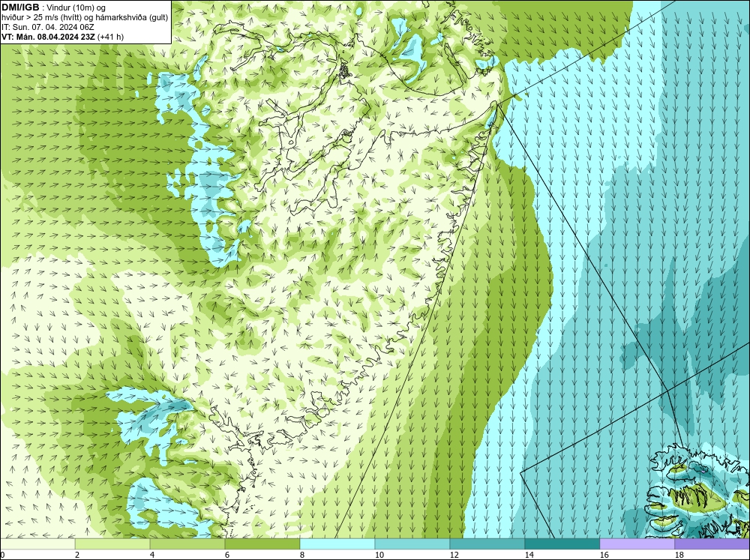Select the 8–10 m/s light cyan swatch
This screenshot has height=560, width=750.
pos(337,544)
